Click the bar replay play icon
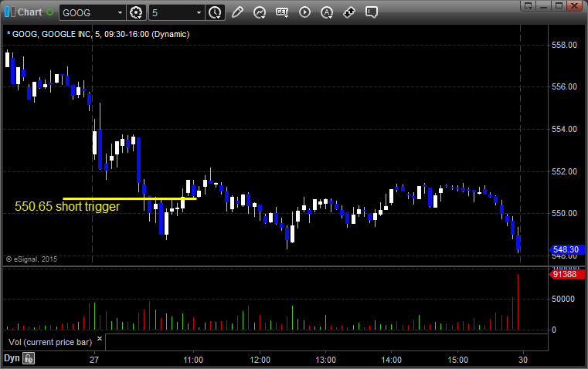588x369 pixels. point(304,12)
